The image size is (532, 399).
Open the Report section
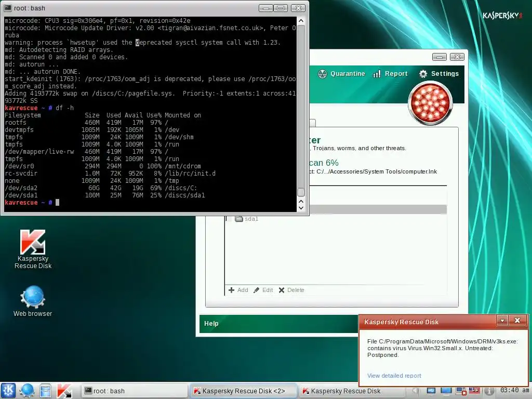[390, 74]
